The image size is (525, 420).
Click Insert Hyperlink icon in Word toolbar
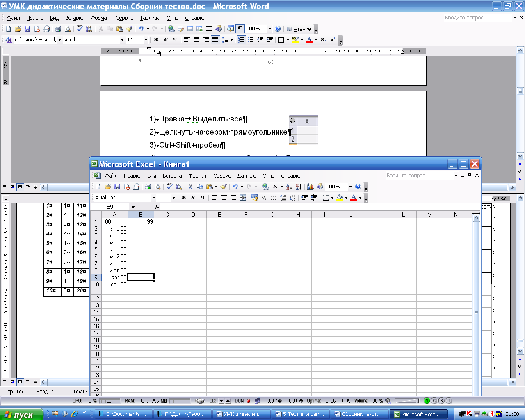click(x=171, y=29)
